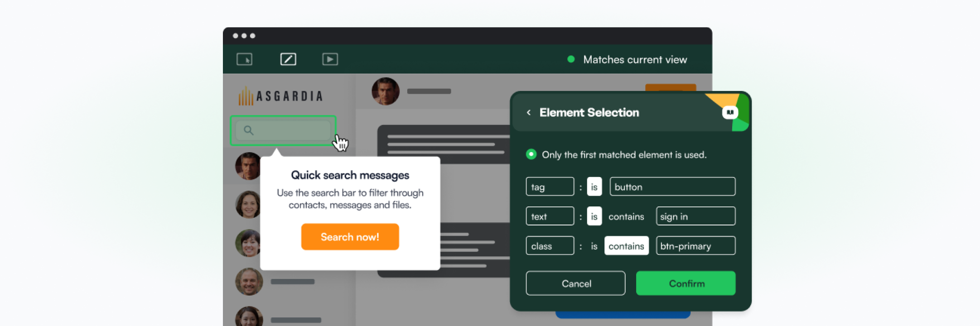Select 'is' operator in tag row
This screenshot has height=326, width=980.
click(x=594, y=187)
